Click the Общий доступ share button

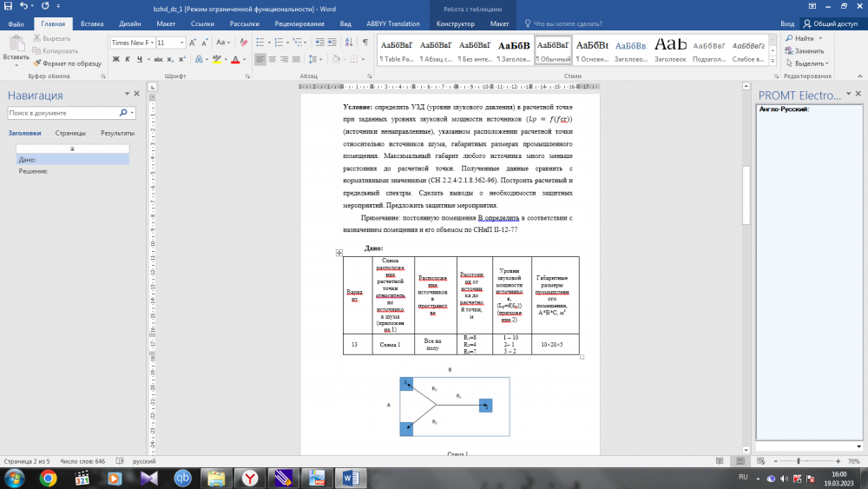tap(831, 24)
